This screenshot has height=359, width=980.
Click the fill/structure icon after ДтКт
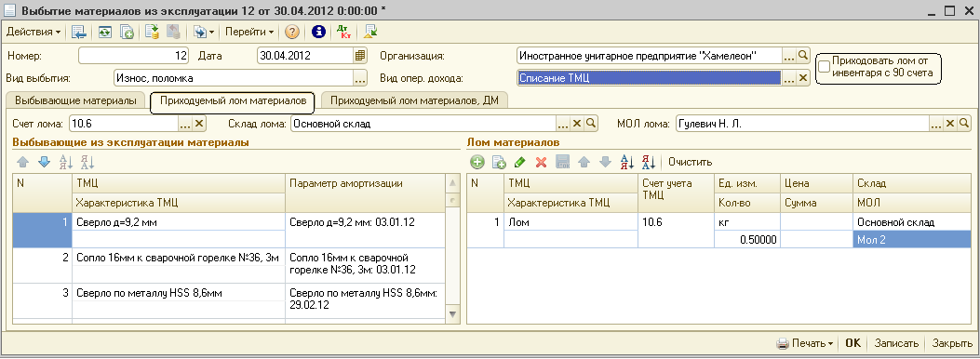coord(370,32)
